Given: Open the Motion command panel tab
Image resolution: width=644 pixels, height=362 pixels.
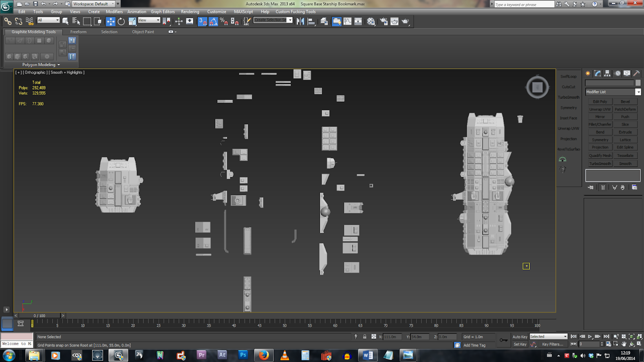Looking at the screenshot, I should point(618,73).
